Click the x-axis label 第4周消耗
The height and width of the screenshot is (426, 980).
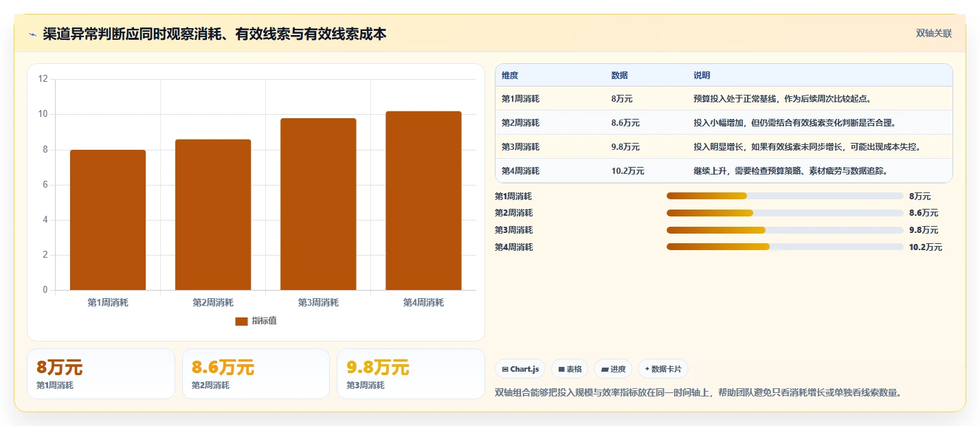[x=423, y=302]
